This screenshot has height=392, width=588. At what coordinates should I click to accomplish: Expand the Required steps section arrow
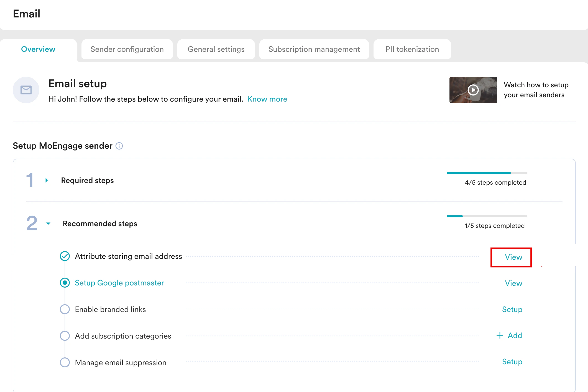pos(47,180)
